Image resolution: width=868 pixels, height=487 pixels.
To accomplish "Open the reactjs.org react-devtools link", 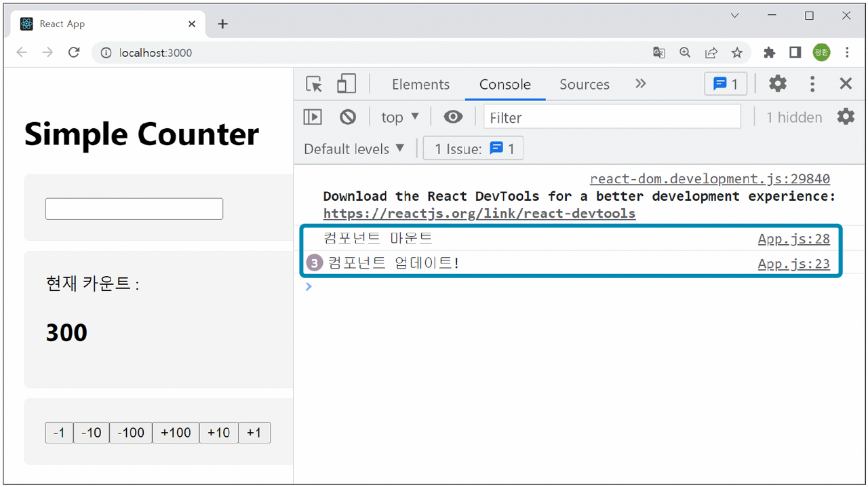I will pos(479,213).
